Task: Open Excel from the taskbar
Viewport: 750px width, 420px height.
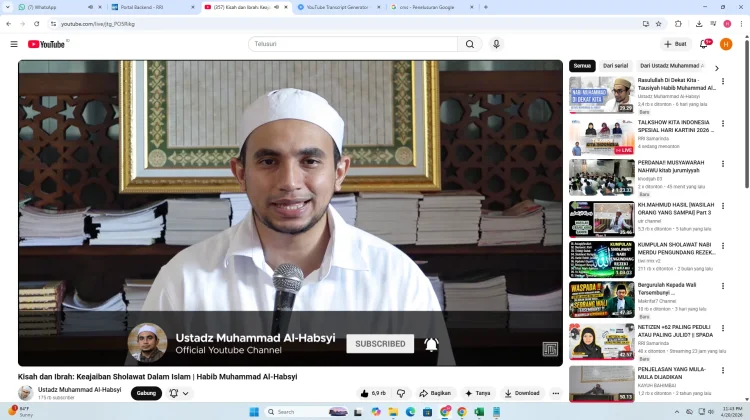Action: click(479, 412)
